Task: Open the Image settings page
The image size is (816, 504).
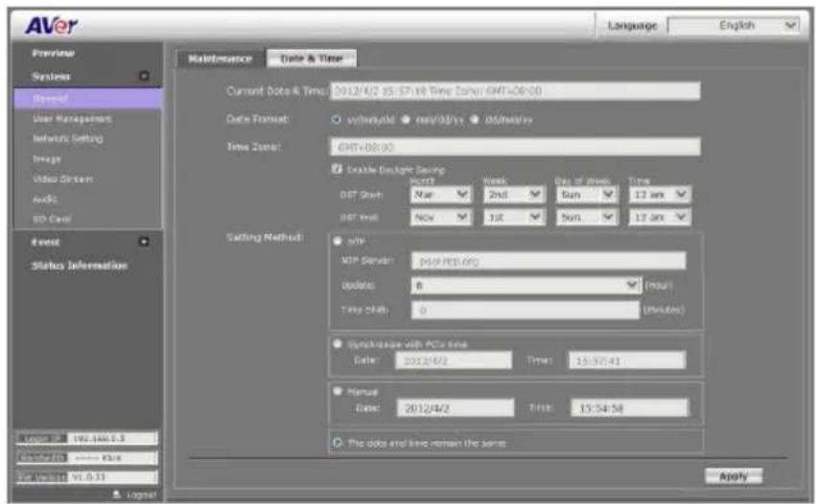Action: click(x=47, y=159)
